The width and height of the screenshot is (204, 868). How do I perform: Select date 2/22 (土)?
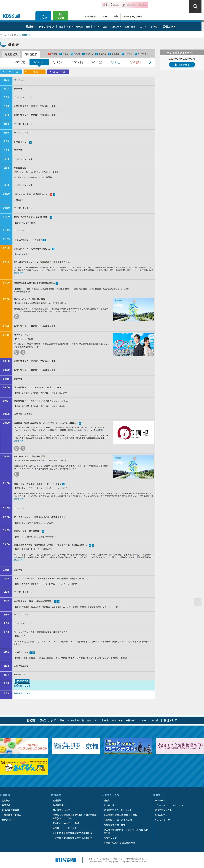click(116, 62)
